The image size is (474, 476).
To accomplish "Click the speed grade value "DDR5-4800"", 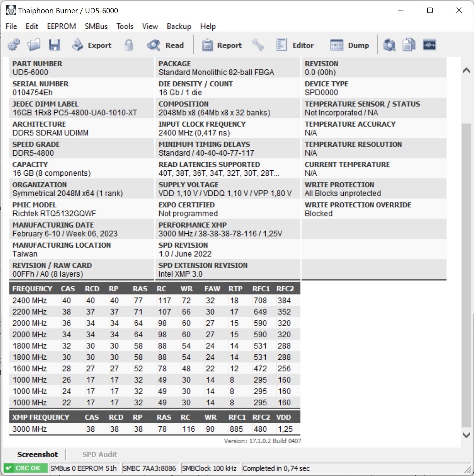I will [x=33, y=153].
